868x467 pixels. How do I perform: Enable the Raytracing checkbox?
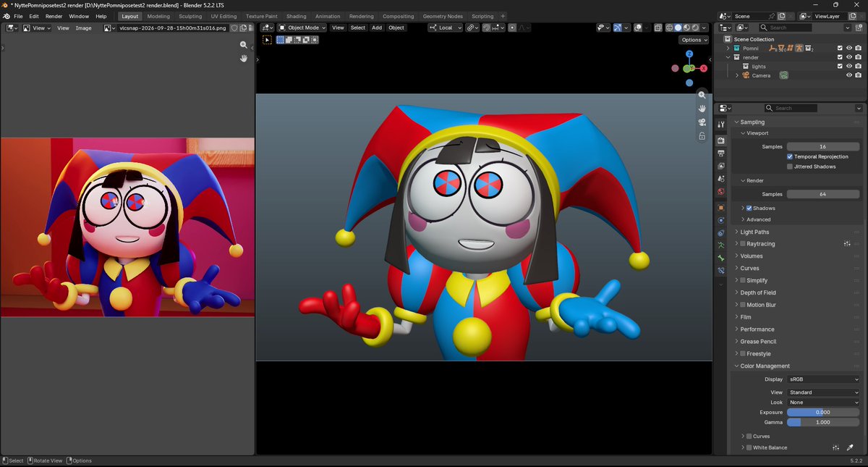click(x=743, y=244)
